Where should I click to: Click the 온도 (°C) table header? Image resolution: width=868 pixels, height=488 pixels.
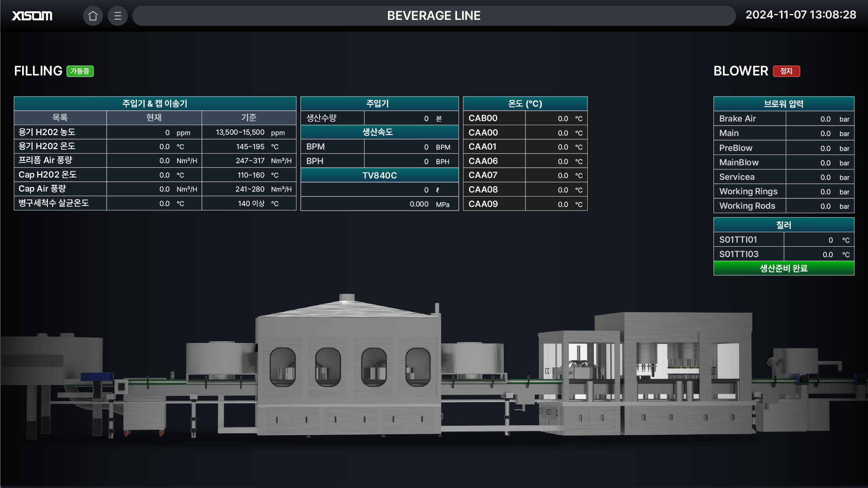(525, 103)
